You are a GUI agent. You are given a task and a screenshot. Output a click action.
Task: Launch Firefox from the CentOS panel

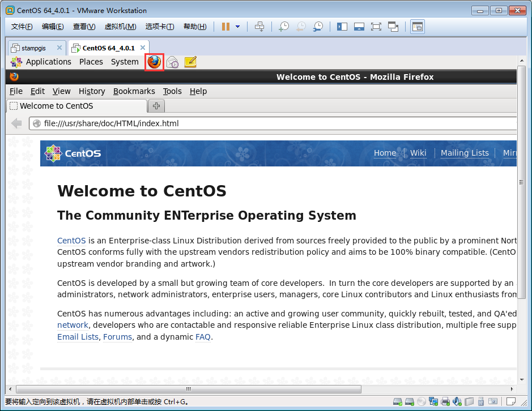[x=154, y=62]
